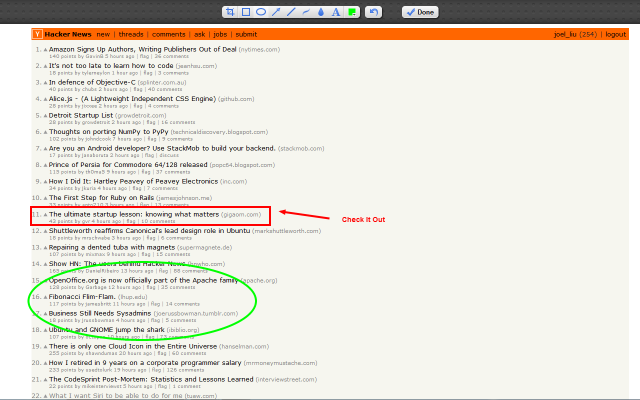Open The CodeSprint Post-Mortem article

click(151, 380)
